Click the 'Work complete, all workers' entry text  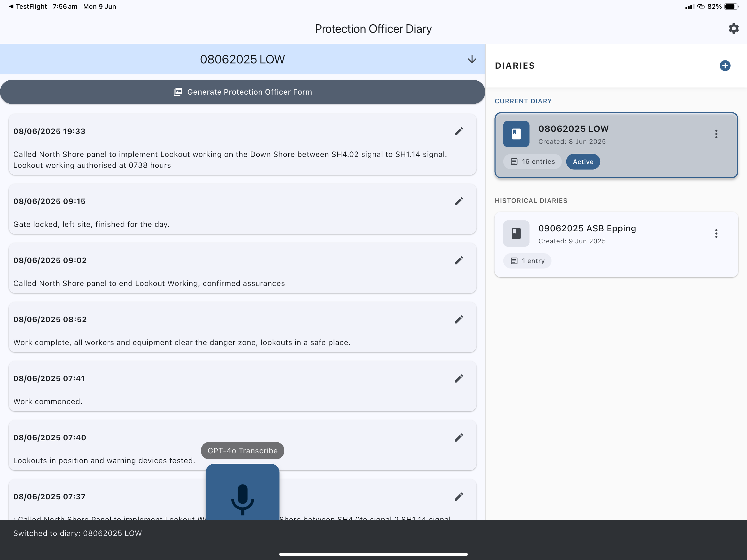tap(182, 343)
